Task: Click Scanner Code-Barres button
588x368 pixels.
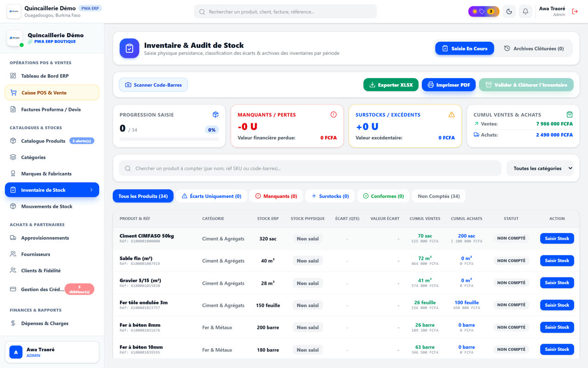Action: coord(153,85)
